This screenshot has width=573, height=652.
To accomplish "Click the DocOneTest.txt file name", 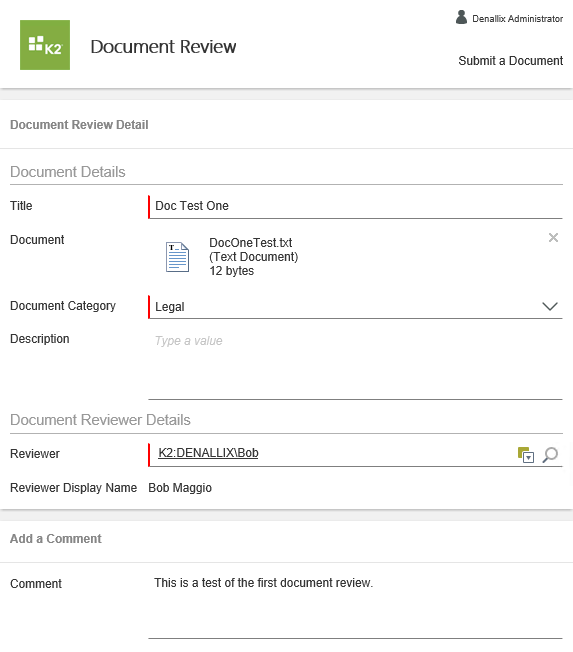I will click(x=251, y=242).
